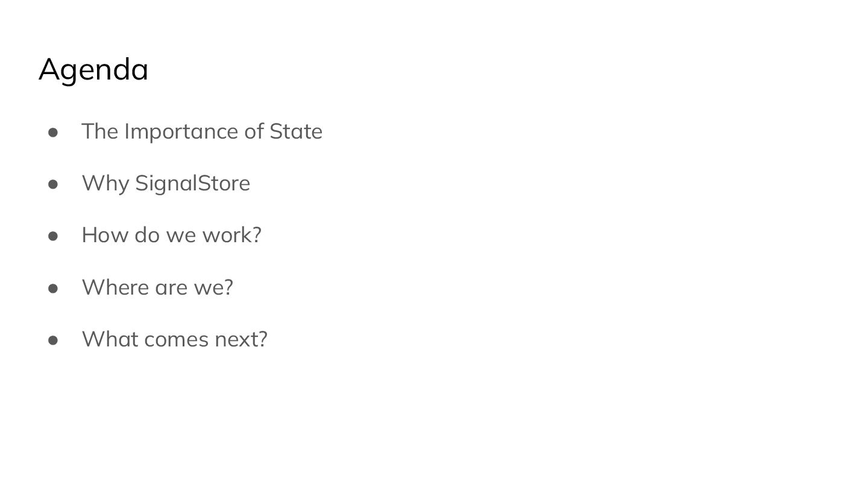868x488 pixels.
Task: Select the "Why SignalStore" agenda line
Action: pos(166,183)
